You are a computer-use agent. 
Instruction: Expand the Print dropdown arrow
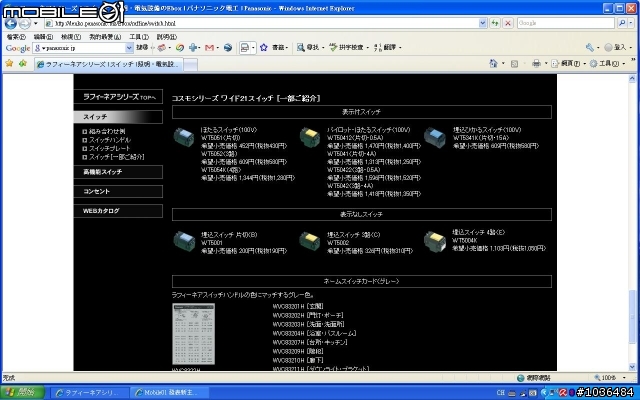[546, 63]
